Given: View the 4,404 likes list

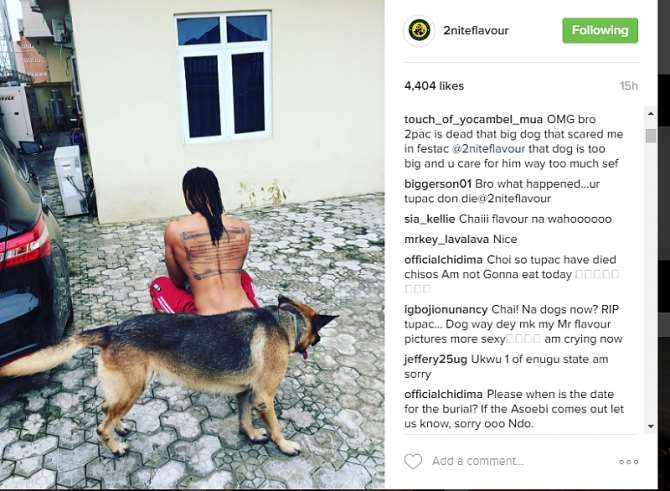Looking at the screenshot, I should pyautogui.click(x=434, y=86).
